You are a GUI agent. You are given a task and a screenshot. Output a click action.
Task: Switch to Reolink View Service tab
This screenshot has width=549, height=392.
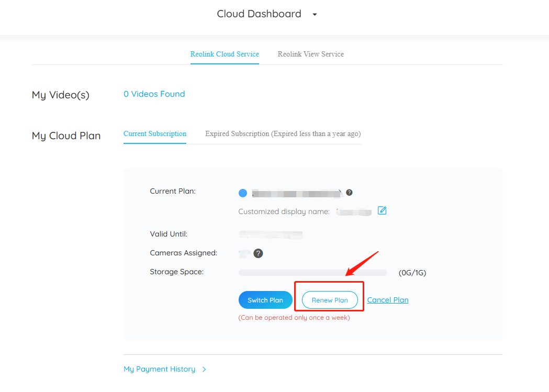pos(310,54)
